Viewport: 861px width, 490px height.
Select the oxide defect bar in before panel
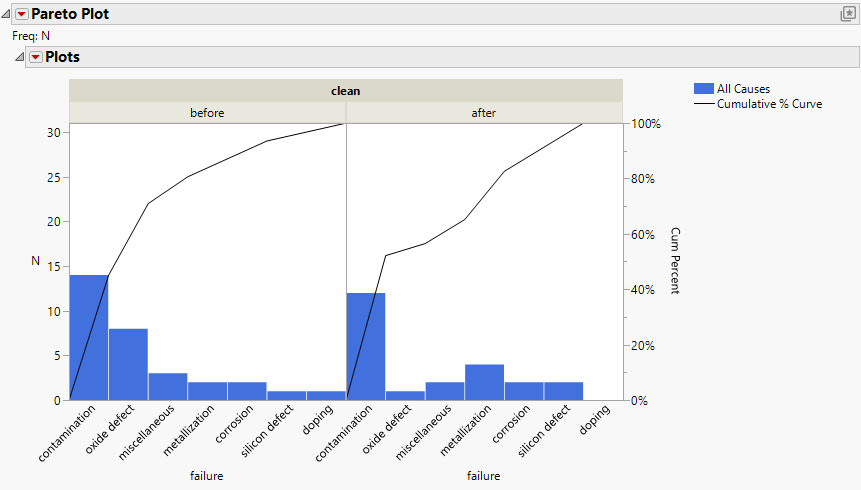coord(128,364)
